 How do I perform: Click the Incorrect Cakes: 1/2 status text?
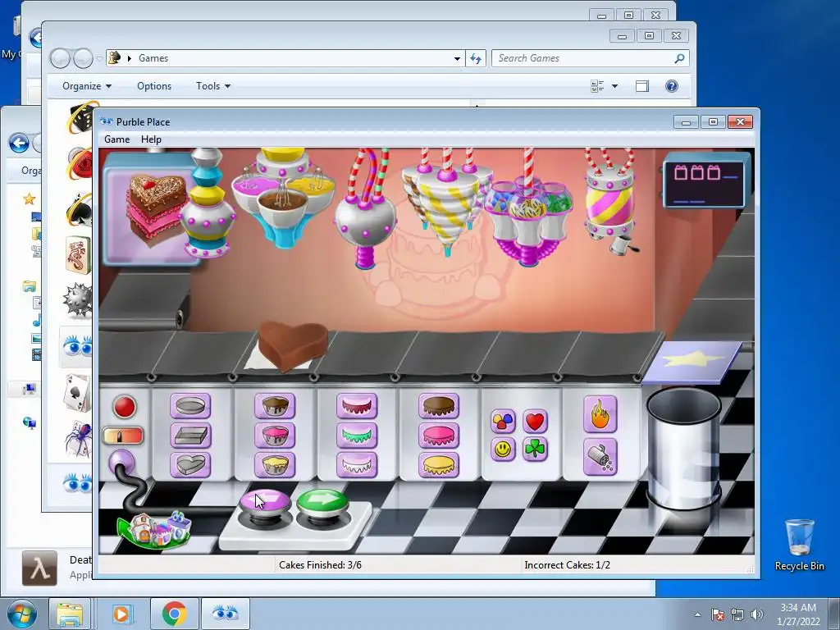tap(568, 565)
